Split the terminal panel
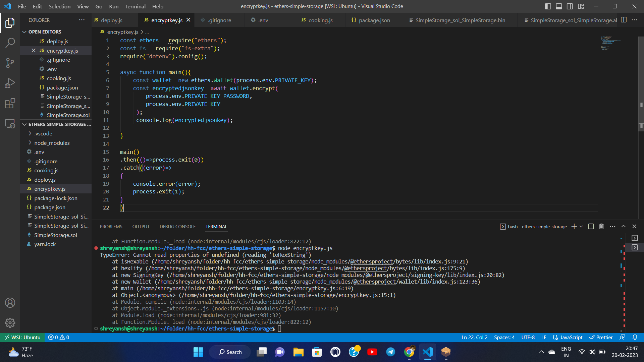Screen dimensions: 644x362 tap(591, 227)
